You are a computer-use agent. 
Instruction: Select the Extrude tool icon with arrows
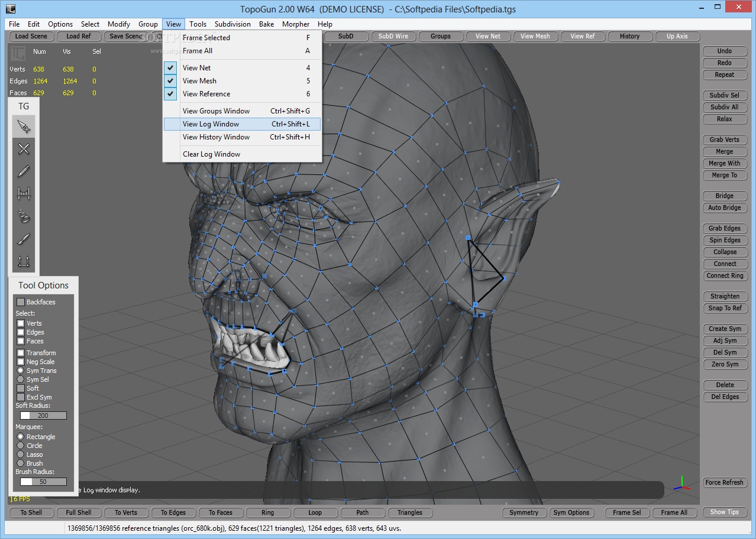coord(24,261)
